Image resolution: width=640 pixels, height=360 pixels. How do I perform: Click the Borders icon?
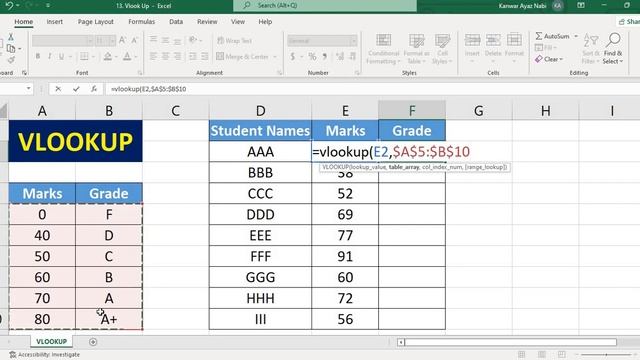84,56
